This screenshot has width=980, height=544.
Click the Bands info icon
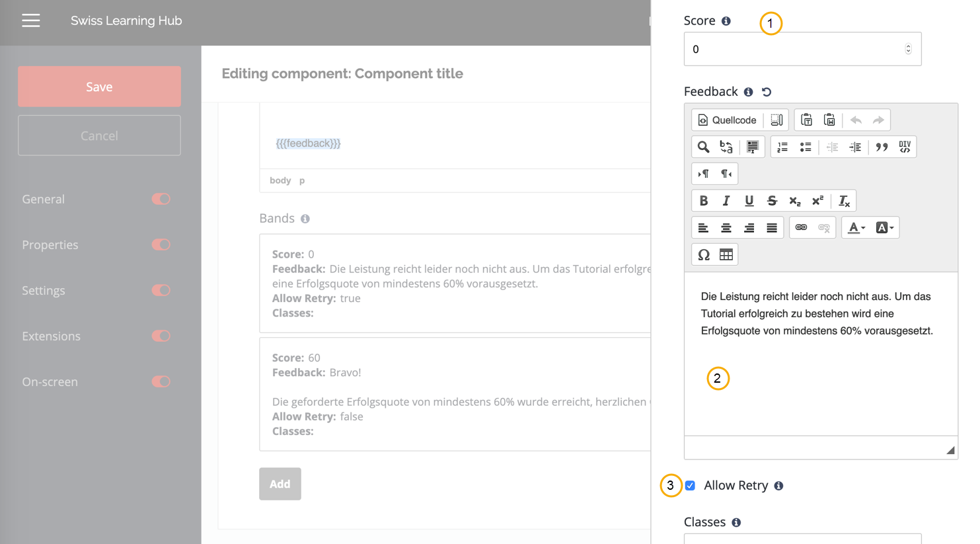[305, 219]
